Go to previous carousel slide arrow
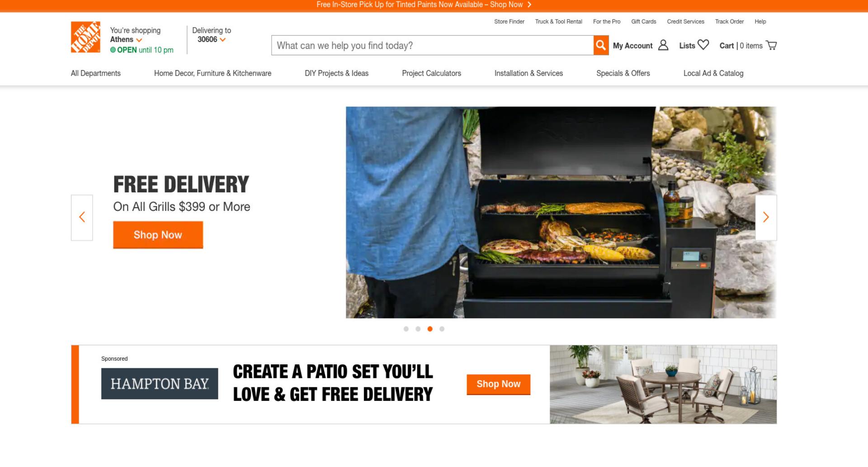Viewport: 868px width, 467px height. point(82,218)
